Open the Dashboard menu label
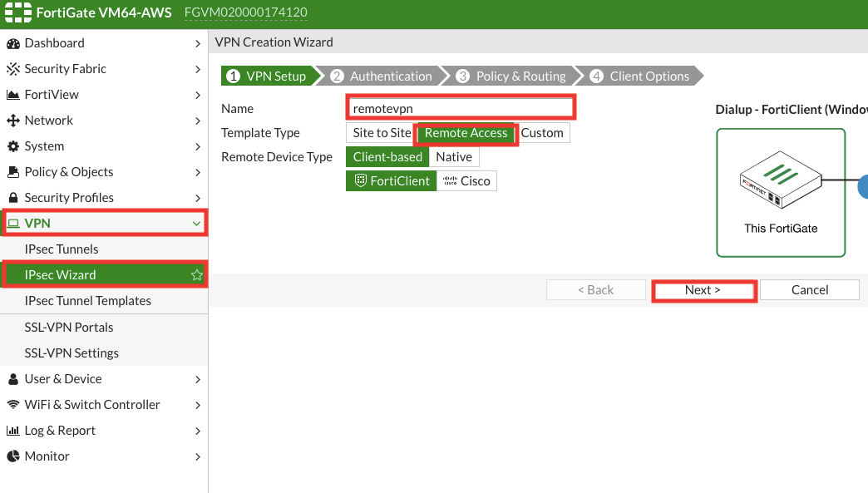 pos(54,43)
